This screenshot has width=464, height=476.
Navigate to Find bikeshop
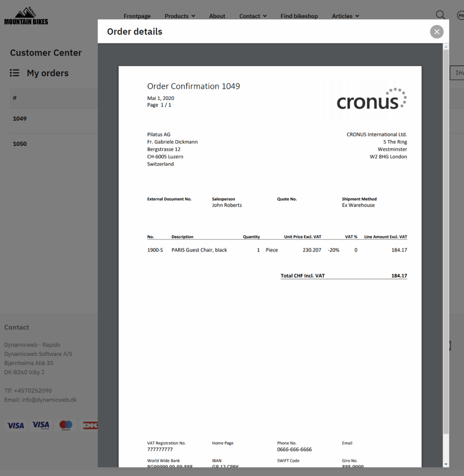pyautogui.click(x=299, y=16)
